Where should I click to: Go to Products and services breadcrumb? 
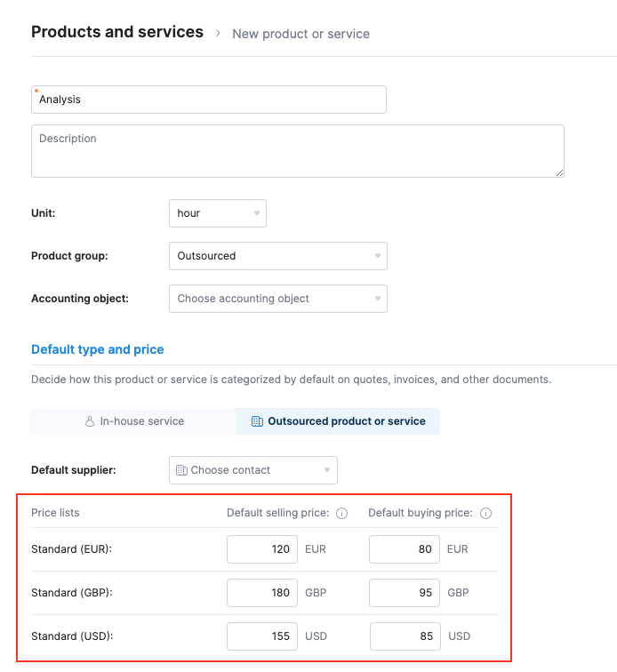pos(117,32)
